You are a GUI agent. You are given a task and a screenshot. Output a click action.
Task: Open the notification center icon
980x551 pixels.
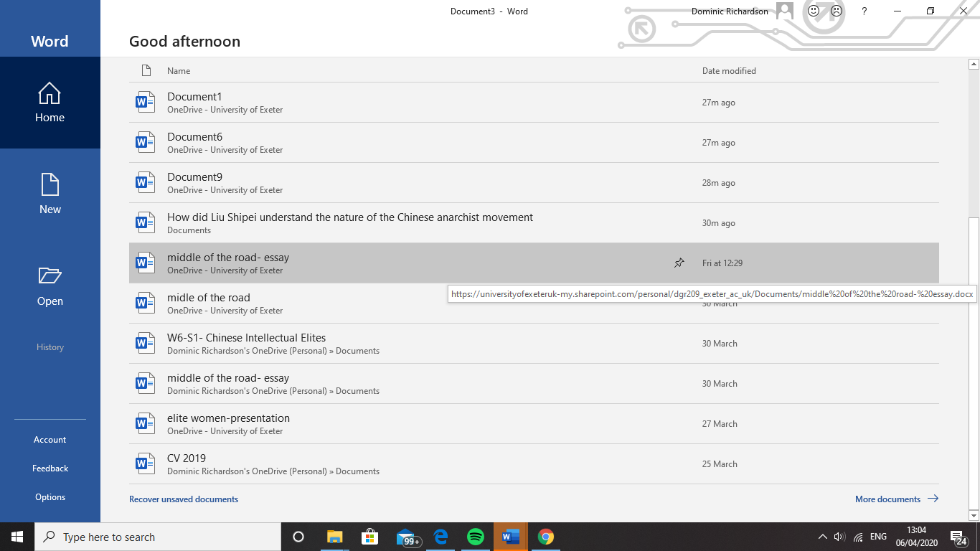pyautogui.click(x=958, y=537)
